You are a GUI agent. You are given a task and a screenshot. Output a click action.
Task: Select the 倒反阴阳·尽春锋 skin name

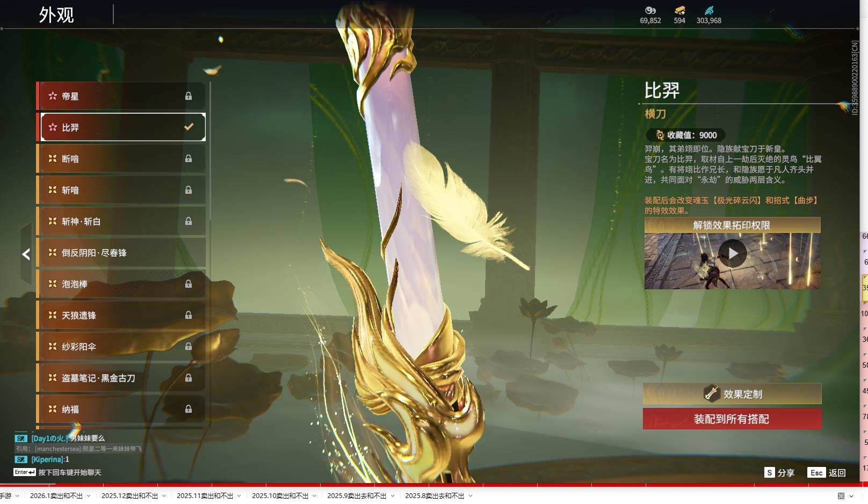pyautogui.click(x=94, y=253)
